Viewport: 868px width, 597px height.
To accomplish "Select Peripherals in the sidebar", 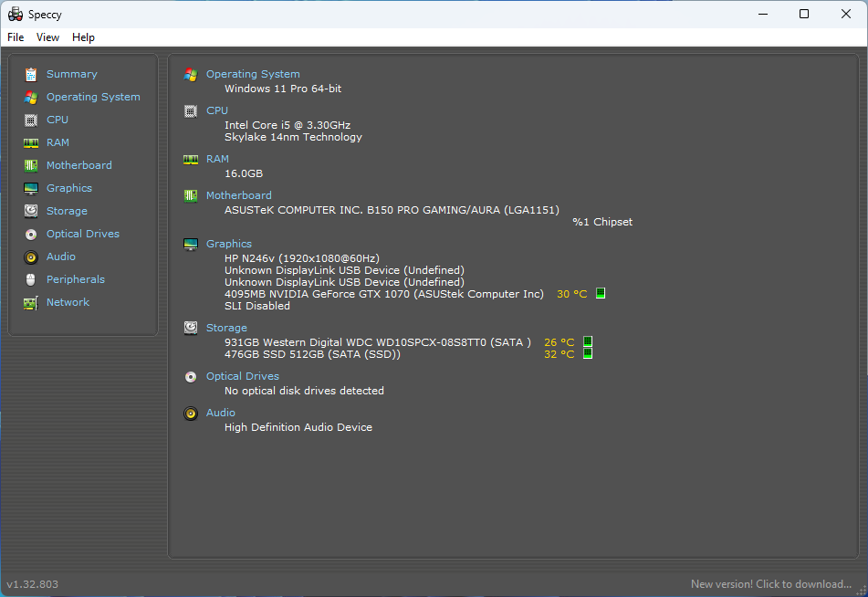I will 75,279.
